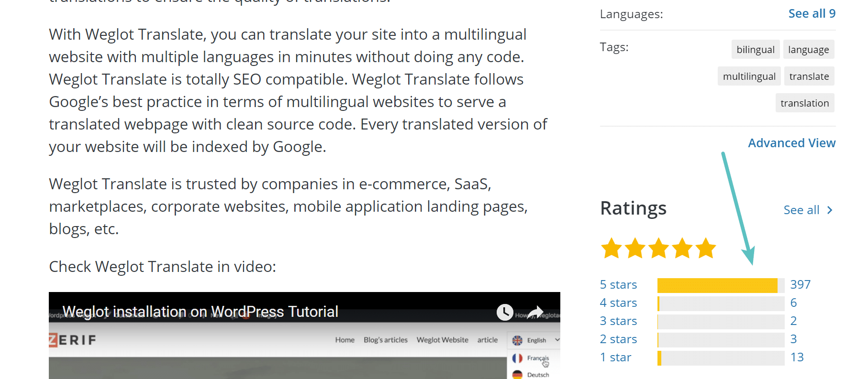Click the Watch Later clock icon on video
Viewport: 868px width, 379px height.
tap(505, 312)
